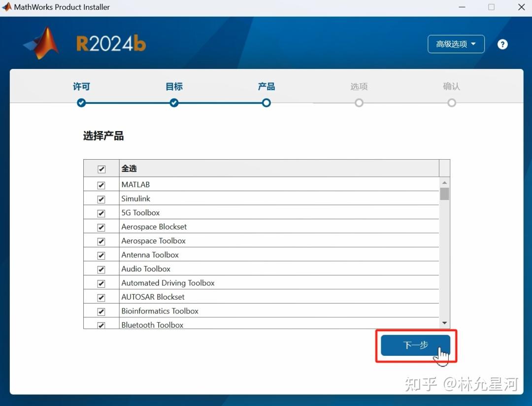
Task: Select the 目标 step label
Action: (x=174, y=86)
